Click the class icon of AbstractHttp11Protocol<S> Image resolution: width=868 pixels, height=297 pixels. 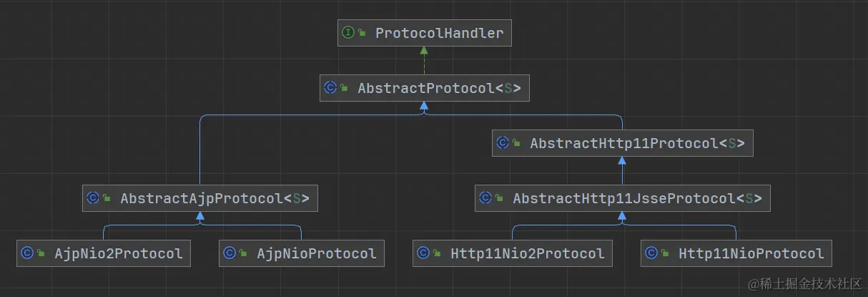pos(503,143)
